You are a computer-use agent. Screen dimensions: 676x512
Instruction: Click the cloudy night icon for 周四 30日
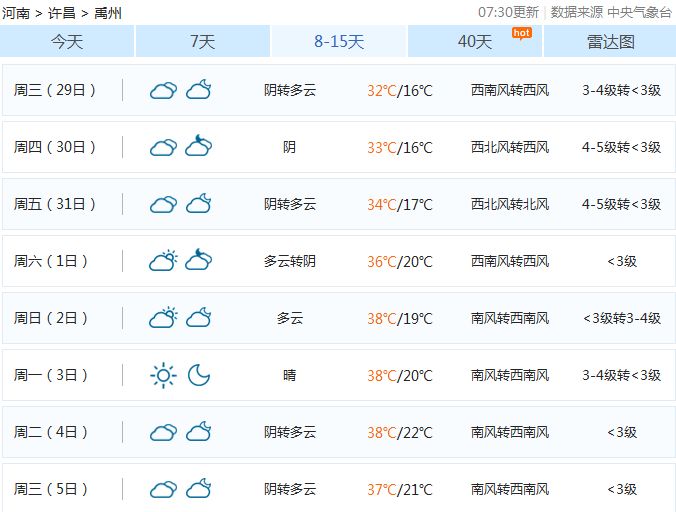pyautogui.click(x=198, y=147)
